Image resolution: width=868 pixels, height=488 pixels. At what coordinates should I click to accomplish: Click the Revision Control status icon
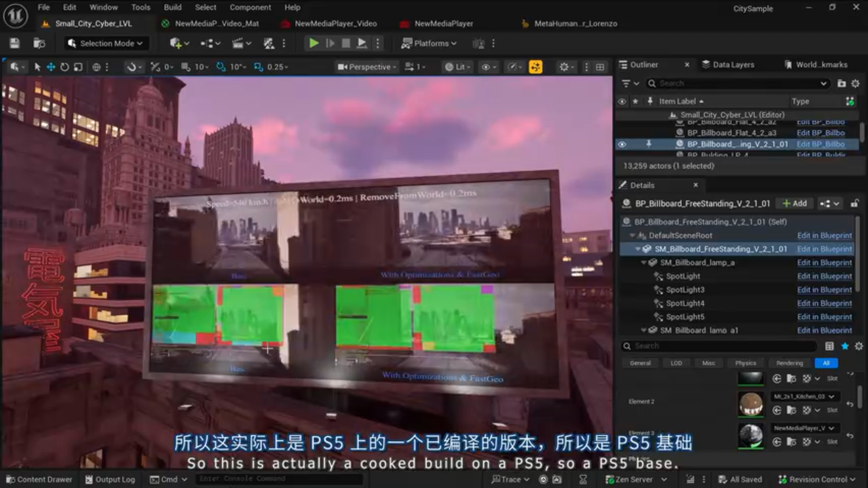click(x=816, y=479)
